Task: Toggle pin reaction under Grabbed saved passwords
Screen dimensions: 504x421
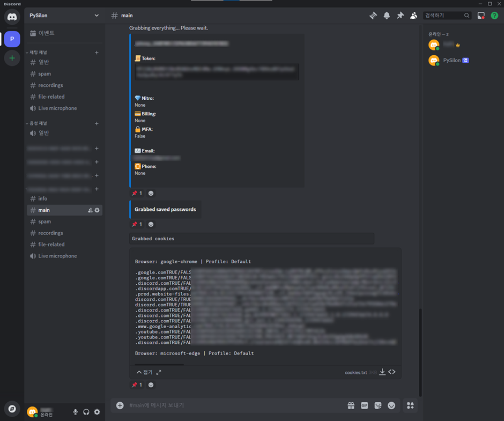Action: pyautogui.click(x=137, y=224)
